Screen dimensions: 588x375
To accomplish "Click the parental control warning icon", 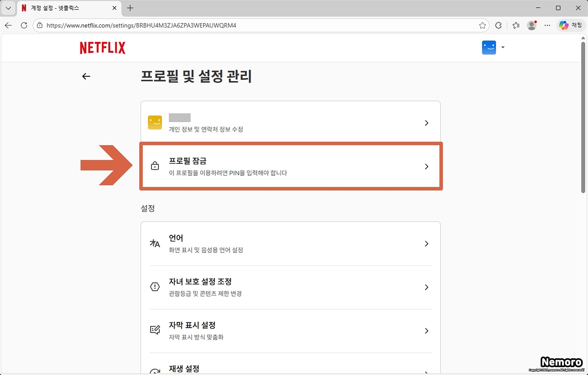I will click(x=155, y=287).
